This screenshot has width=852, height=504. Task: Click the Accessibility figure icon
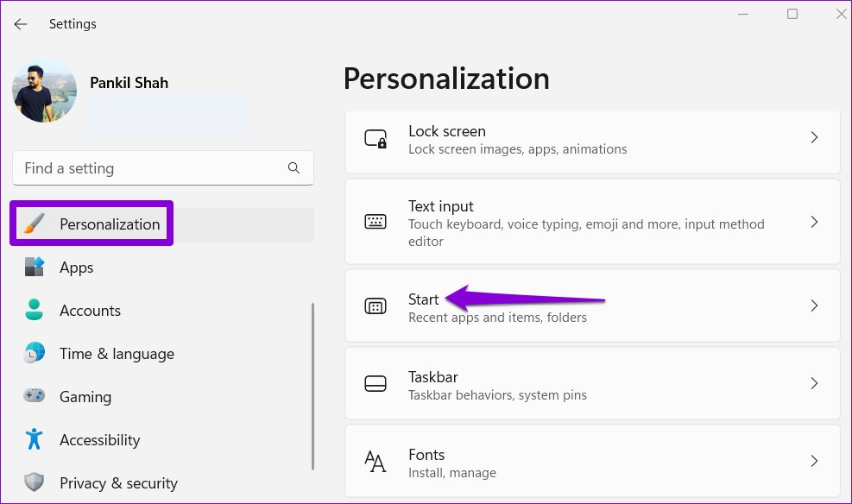pyautogui.click(x=35, y=438)
